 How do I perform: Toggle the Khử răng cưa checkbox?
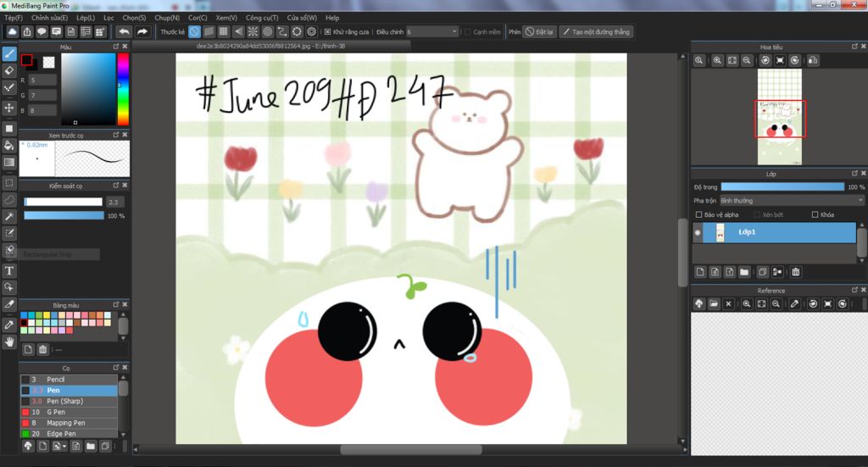328,32
